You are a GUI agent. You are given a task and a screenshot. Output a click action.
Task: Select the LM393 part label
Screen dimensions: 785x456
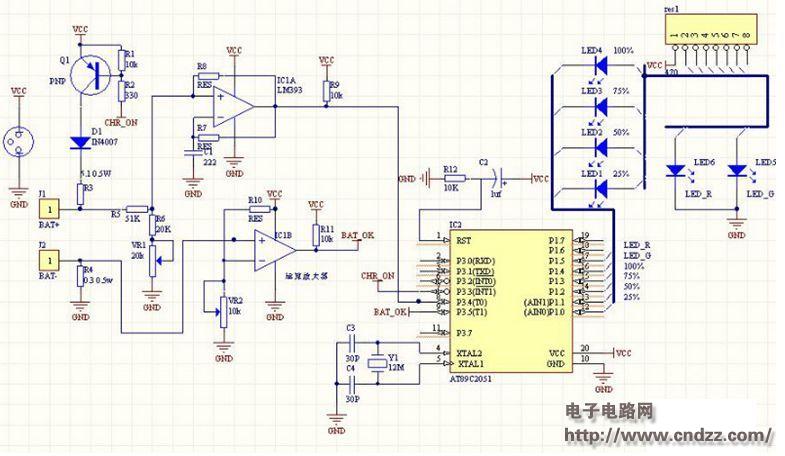point(289,91)
